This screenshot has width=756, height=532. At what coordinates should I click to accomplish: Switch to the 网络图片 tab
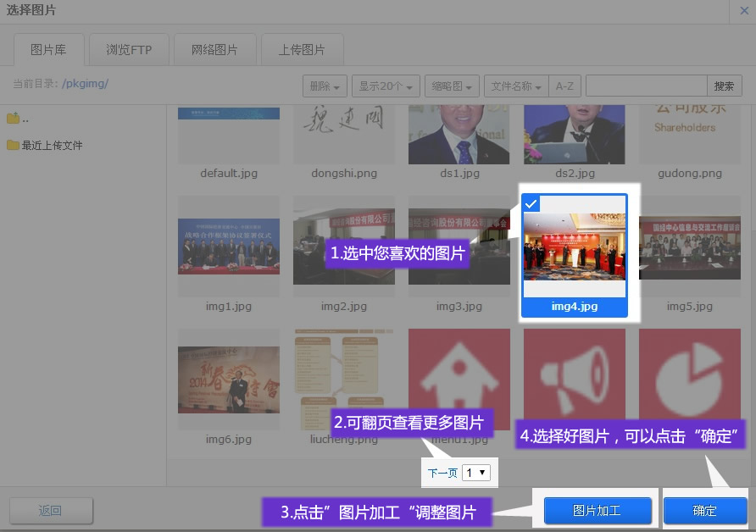click(x=214, y=50)
